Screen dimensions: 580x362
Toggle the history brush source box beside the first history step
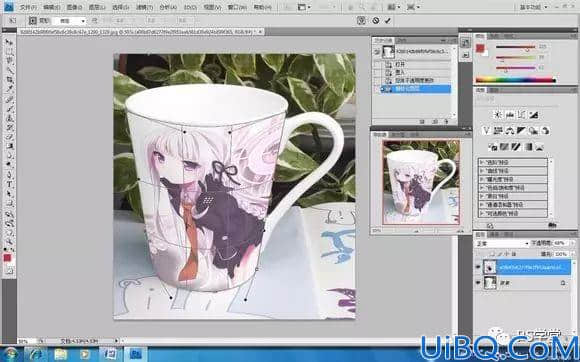tap(377, 64)
